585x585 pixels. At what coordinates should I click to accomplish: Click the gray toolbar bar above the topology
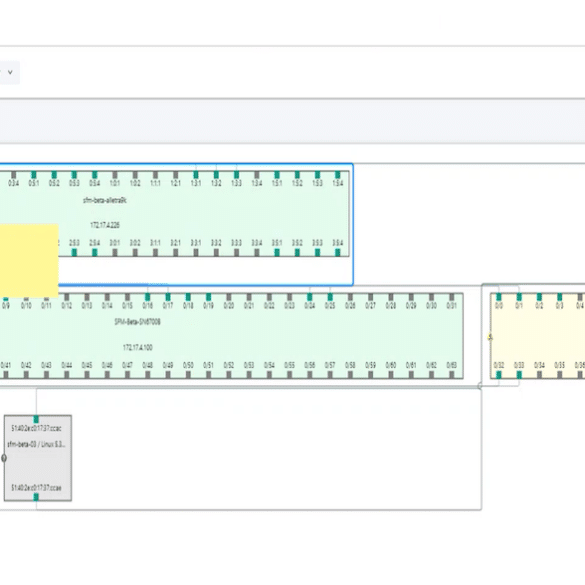[x=292, y=121]
